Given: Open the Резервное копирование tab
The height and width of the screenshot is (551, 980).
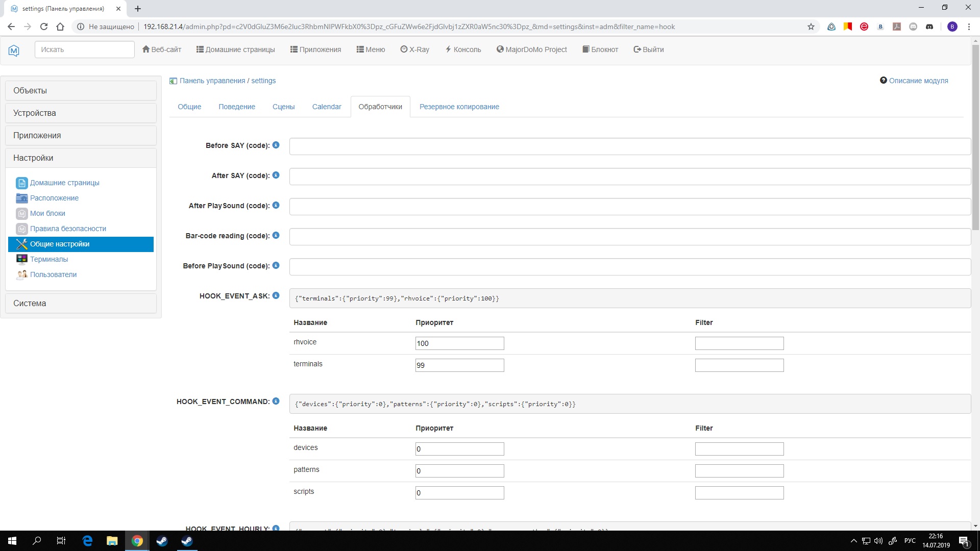Looking at the screenshot, I should 459,107.
